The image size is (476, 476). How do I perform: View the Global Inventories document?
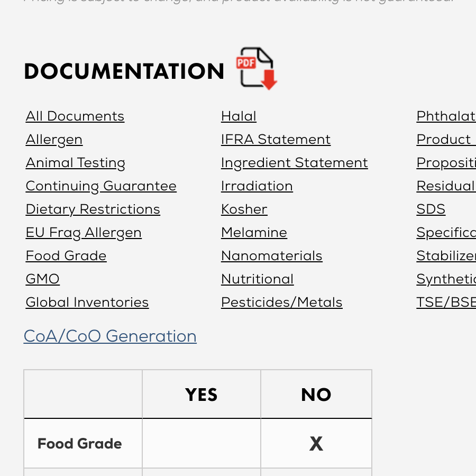click(87, 303)
